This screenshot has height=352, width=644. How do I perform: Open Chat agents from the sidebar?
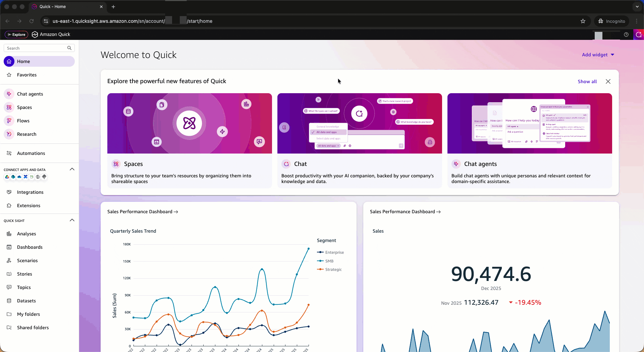(x=30, y=94)
